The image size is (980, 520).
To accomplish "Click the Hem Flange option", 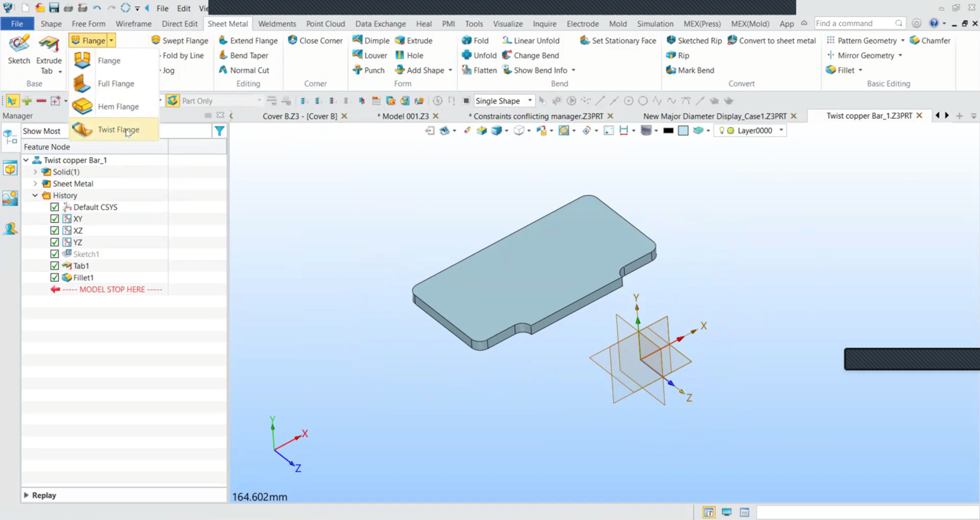I will 117,106.
